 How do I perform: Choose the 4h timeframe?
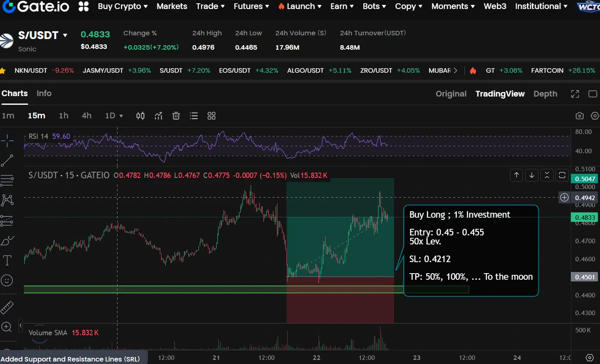[x=87, y=116]
